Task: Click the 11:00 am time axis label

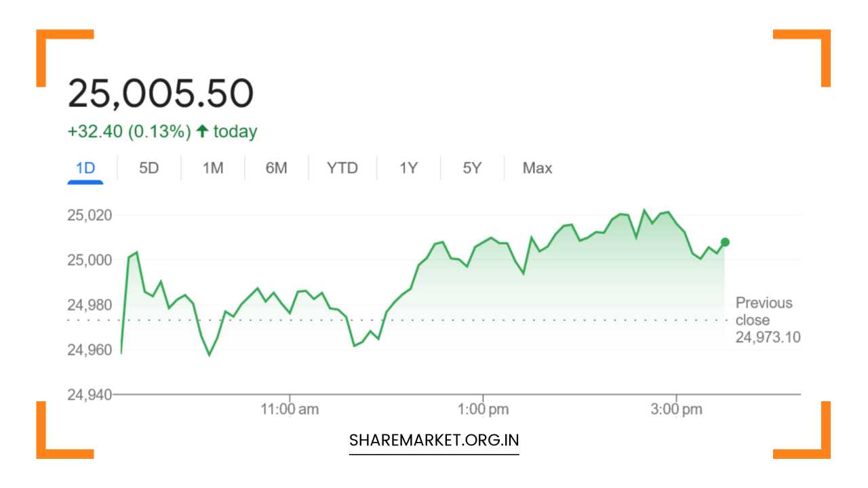Action: tap(290, 409)
